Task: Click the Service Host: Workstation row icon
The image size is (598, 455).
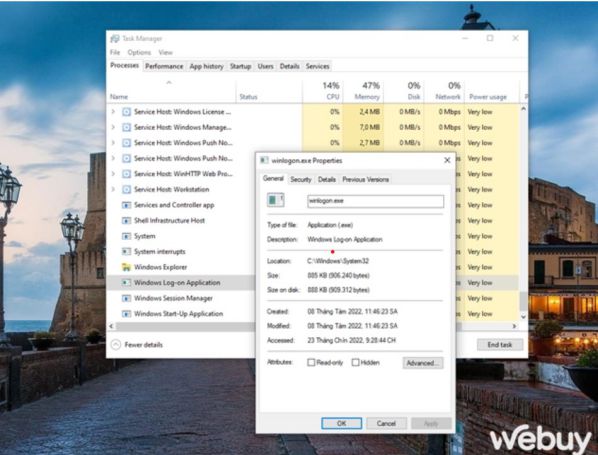Action: click(126, 190)
